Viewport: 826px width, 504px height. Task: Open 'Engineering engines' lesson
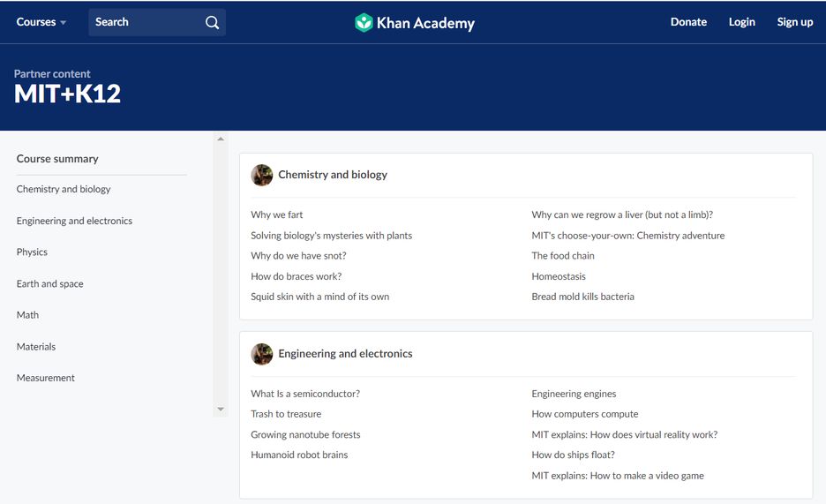[574, 394]
